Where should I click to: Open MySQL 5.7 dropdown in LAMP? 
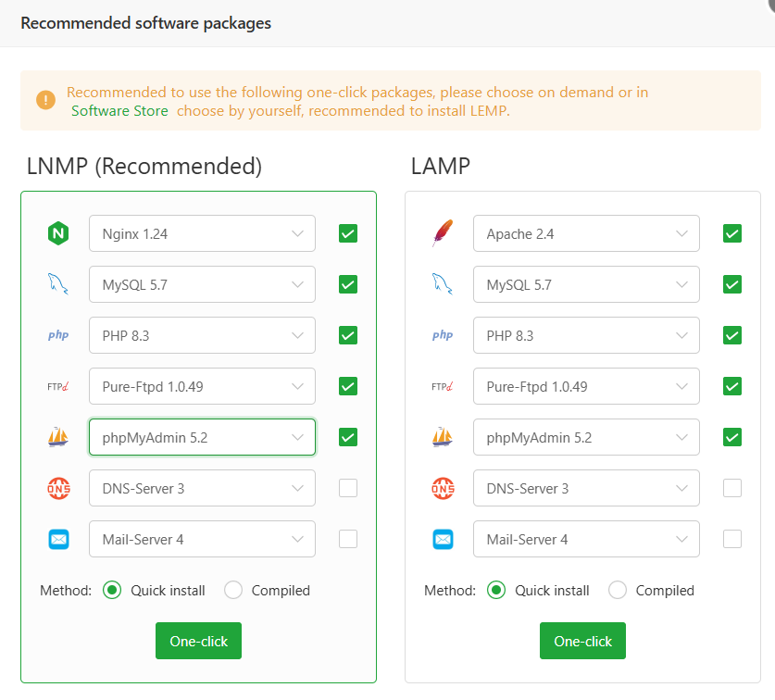(586, 284)
